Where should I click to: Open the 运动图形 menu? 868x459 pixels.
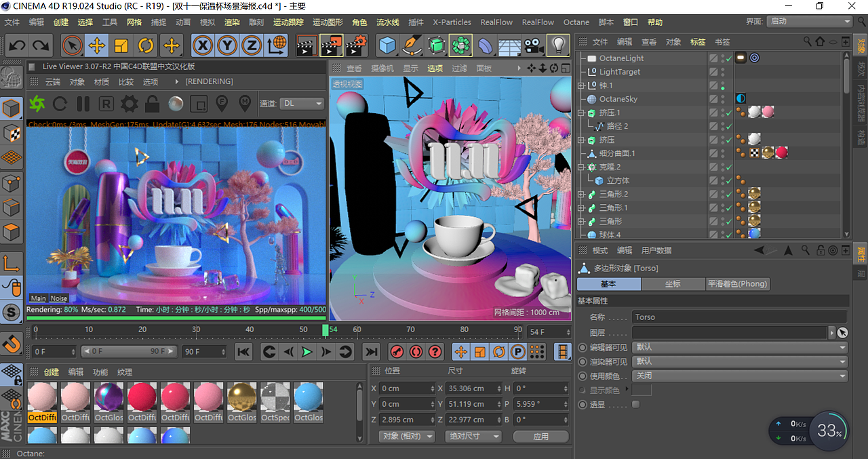[328, 22]
